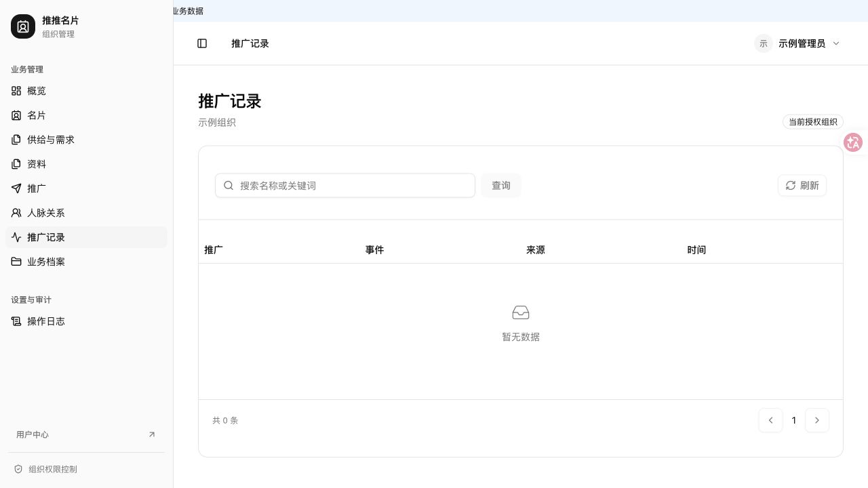Click the pink translate floating icon
The image size is (868, 488).
tap(853, 142)
